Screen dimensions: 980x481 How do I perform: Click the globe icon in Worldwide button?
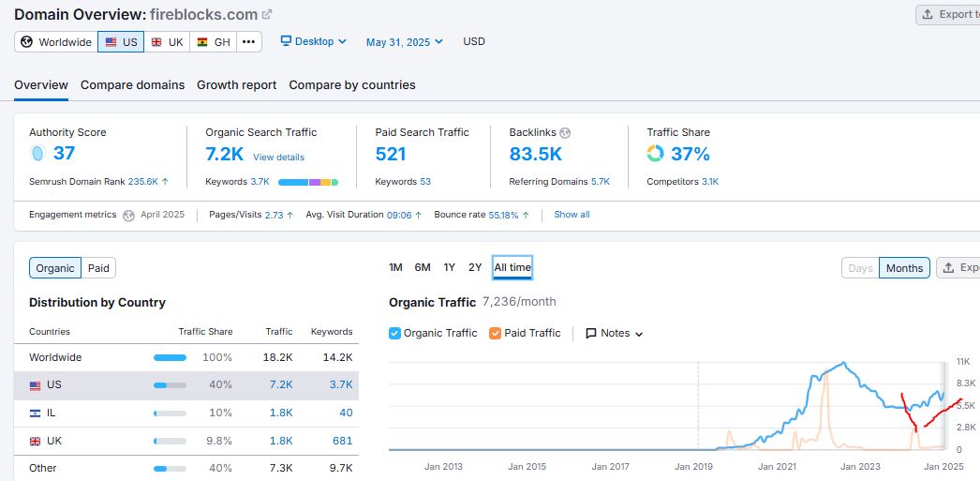coord(26,42)
